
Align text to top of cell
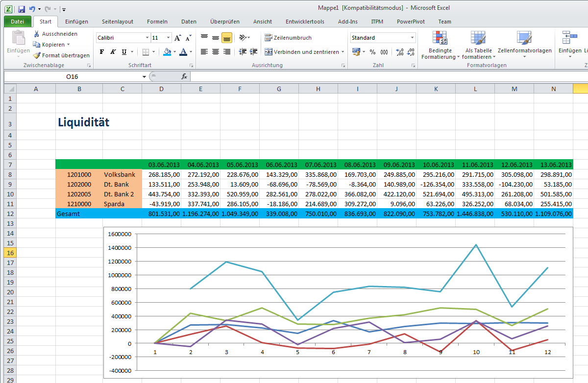(x=204, y=38)
